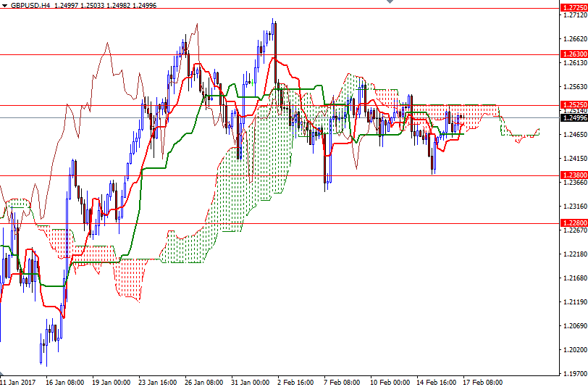
Task: Click the 26 Jan 08:00 time label
Action: coord(204,383)
